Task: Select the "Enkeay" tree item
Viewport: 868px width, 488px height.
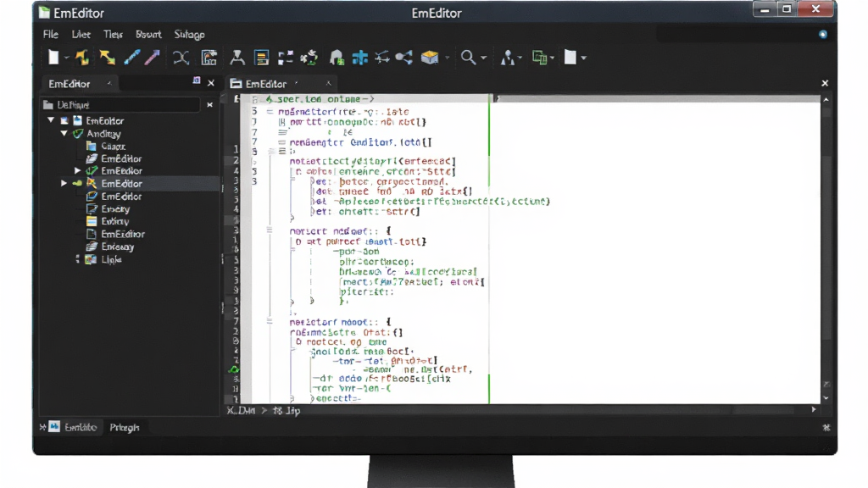Action: [117, 247]
